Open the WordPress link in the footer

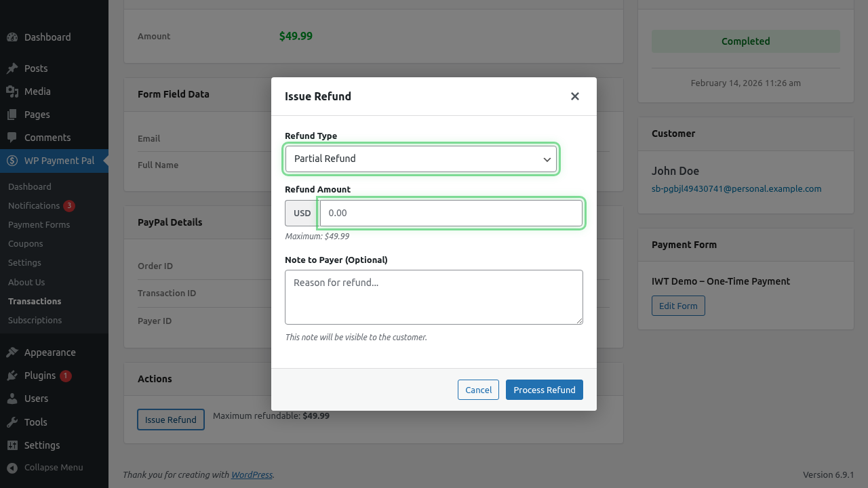point(252,474)
